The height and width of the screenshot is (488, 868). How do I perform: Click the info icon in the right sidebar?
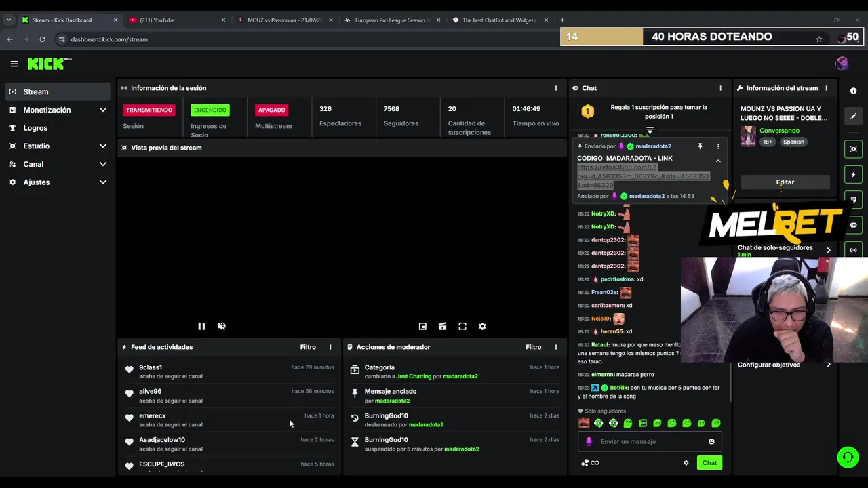[853, 91]
